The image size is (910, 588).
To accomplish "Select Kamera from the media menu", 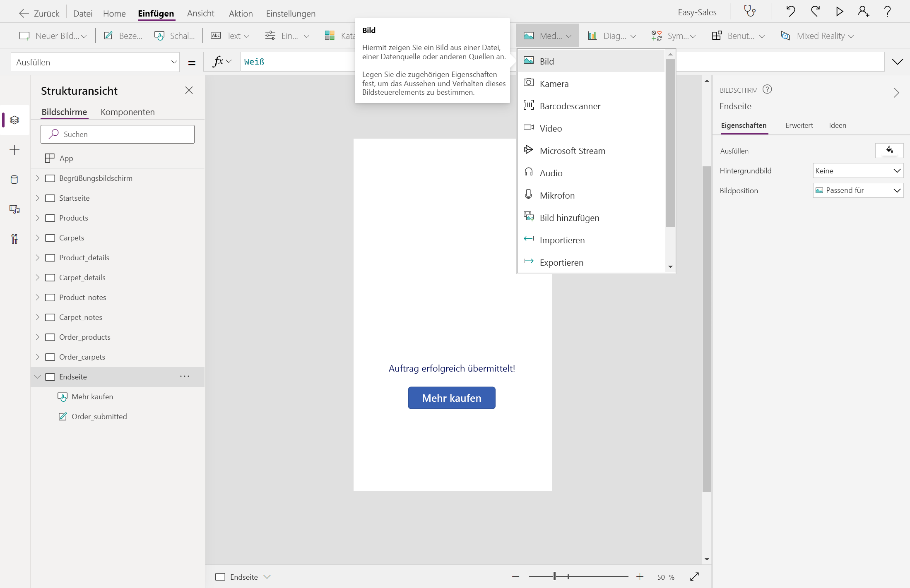I will click(554, 84).
